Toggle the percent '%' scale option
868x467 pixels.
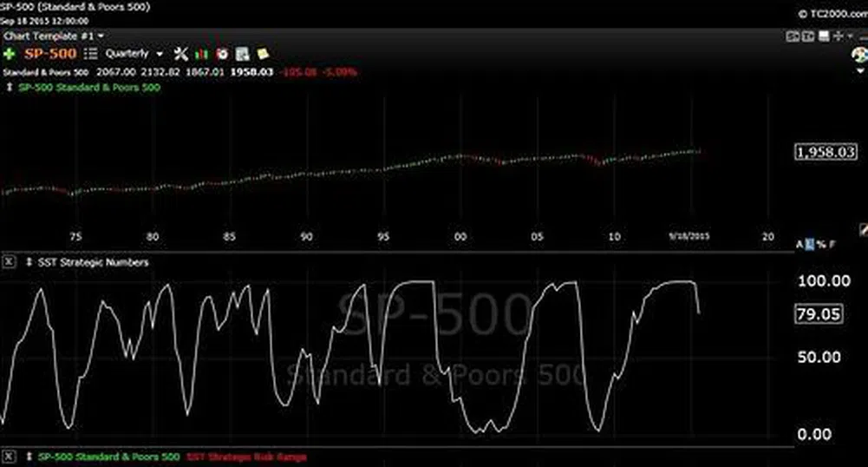pyautogui.click(x=820, y=245)
